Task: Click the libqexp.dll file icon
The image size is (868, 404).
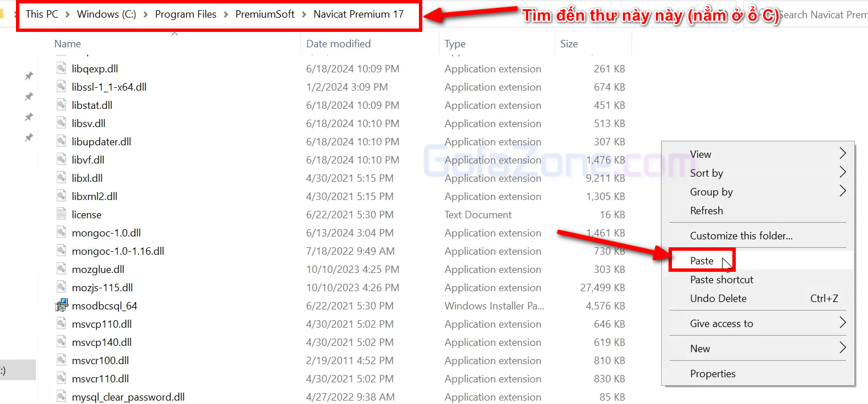Action: pos(62,69)
